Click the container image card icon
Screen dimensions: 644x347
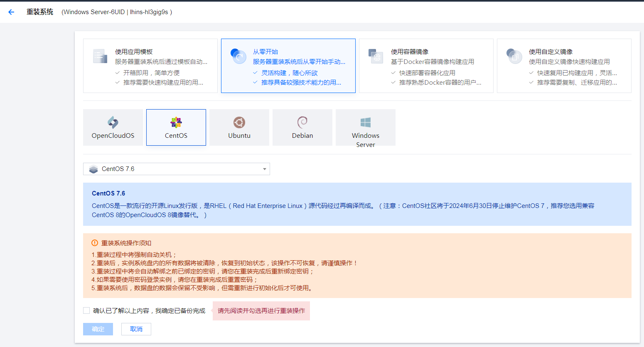point(376,56)
